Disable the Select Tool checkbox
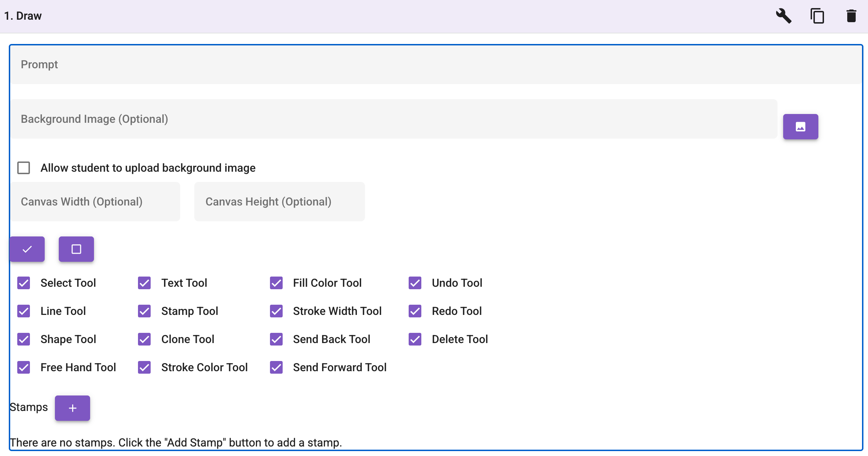 coord(23,283)
